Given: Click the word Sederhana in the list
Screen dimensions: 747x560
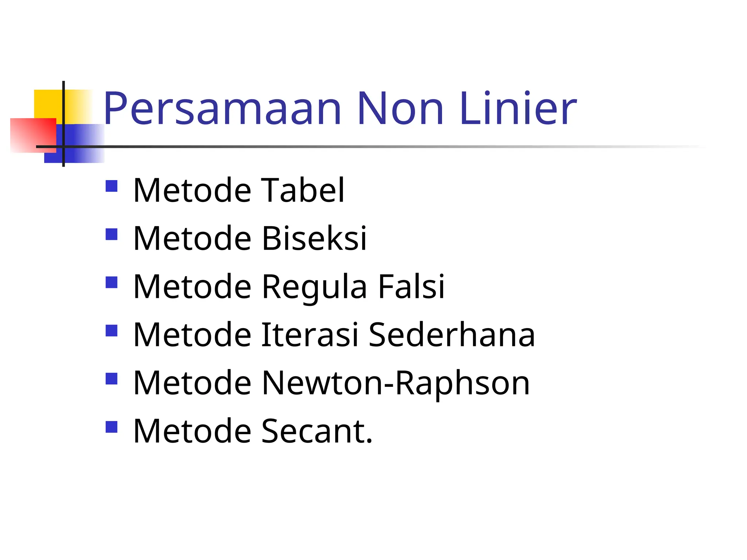Looking at the screenshot, I should pos(452,334).
